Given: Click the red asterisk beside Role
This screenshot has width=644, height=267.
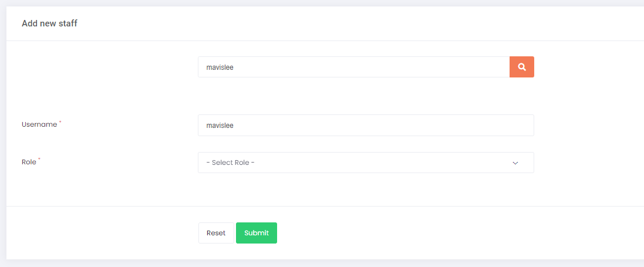Looking at the screenshot, I should [x=39, y=160].
